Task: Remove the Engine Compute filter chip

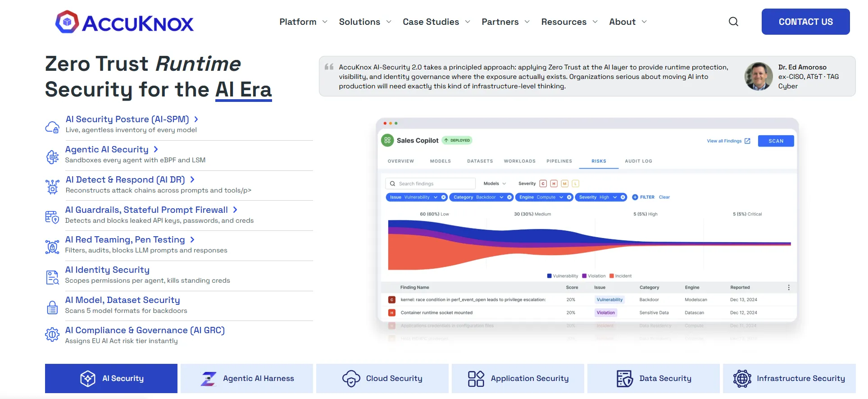Action: pos(569,197)
